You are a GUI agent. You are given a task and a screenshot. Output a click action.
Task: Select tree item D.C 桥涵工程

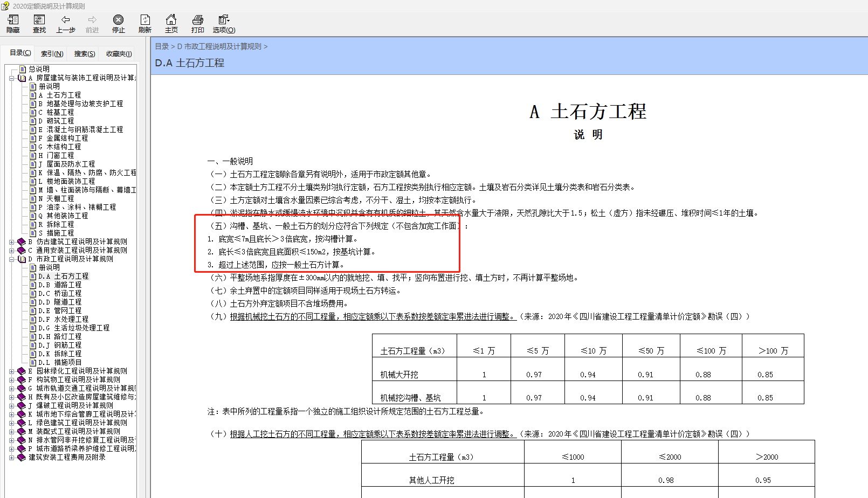pyautogui.click(x=60, y=293)
